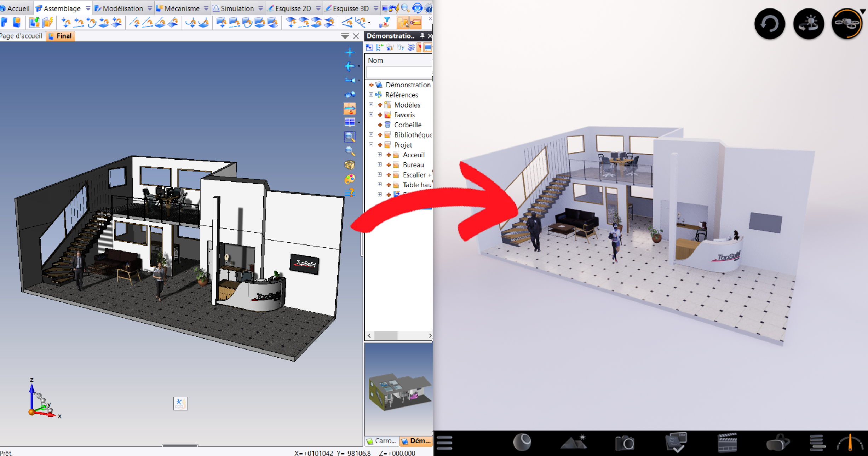The width and height of the screenshot is (868, 456).
Task: Click the search magnifier icon in the top bar
Action: pos(405,8)
